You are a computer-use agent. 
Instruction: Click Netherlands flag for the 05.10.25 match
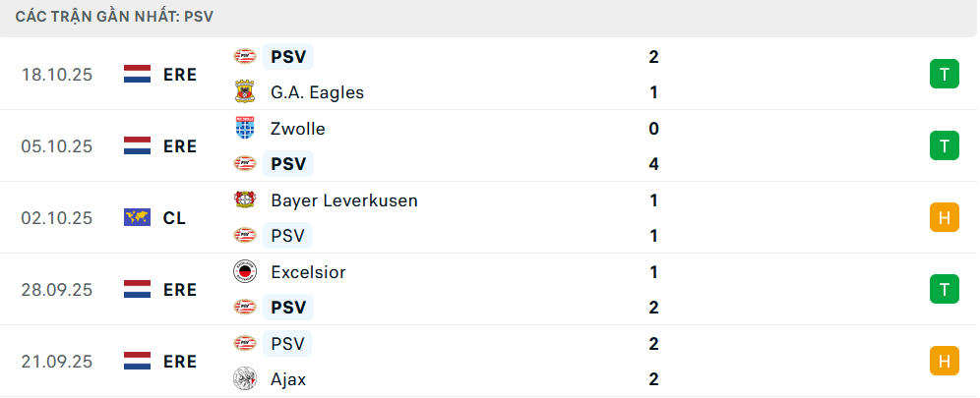[x=137, y=146]
